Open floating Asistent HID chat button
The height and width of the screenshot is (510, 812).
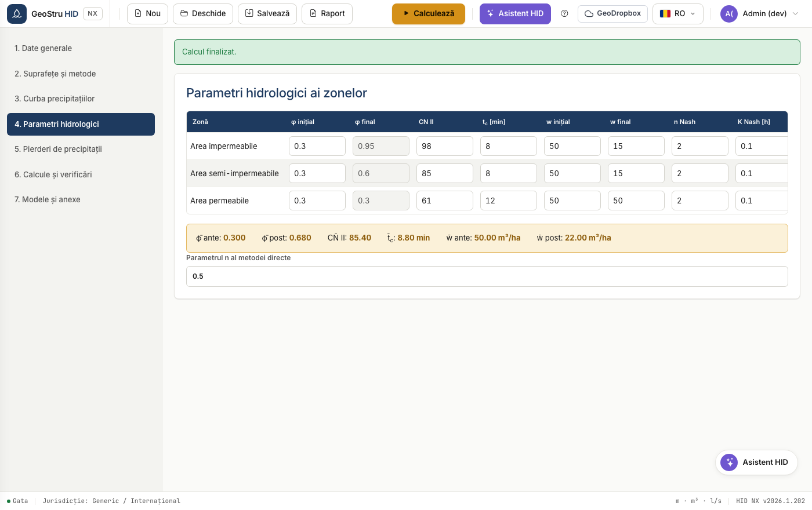(756, 462)
